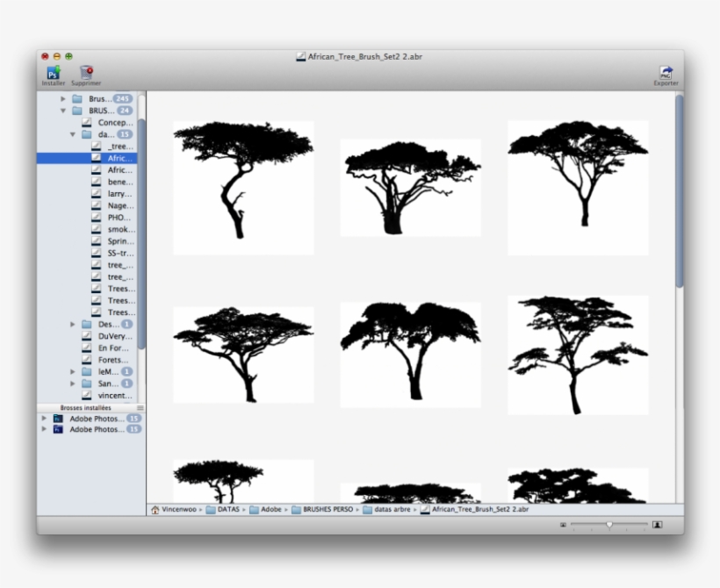Select the Brosses installées panel header
This screenshot has width=720, height=588.
[86, 407]
